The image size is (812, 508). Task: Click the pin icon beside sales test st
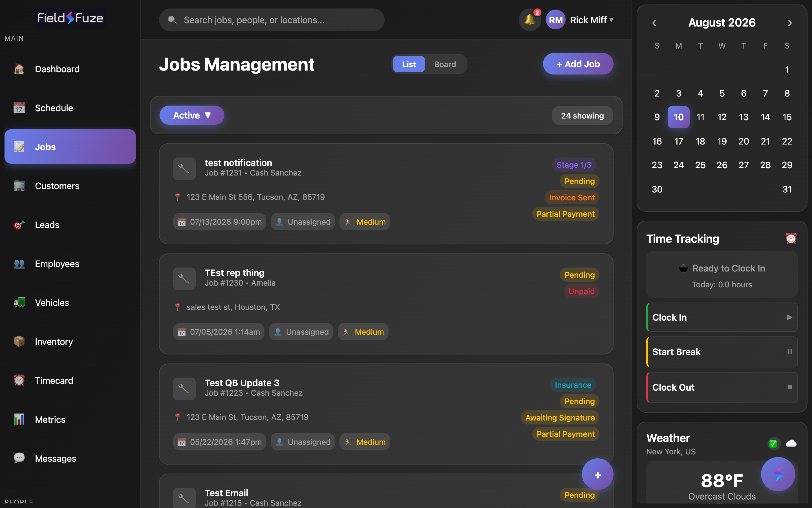pyautogui.click(x=178, y=307)
